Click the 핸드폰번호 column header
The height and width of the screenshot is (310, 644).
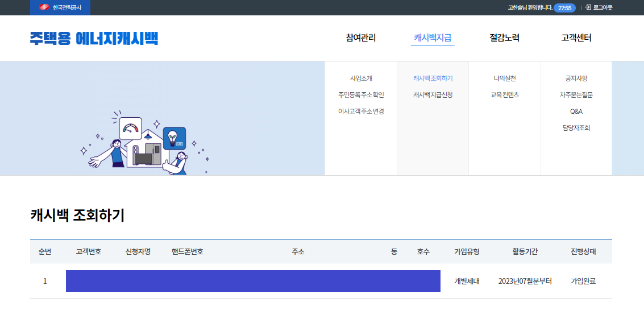click(187, 251)
